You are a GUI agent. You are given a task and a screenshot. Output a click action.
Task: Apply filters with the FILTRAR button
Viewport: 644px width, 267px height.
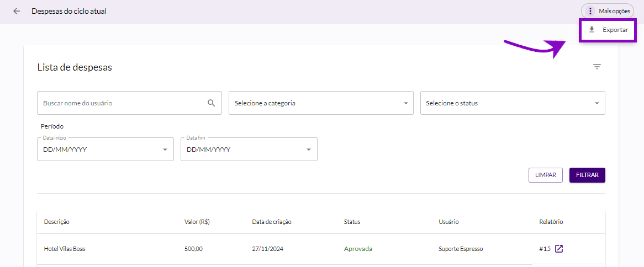(x=587, y=175)
